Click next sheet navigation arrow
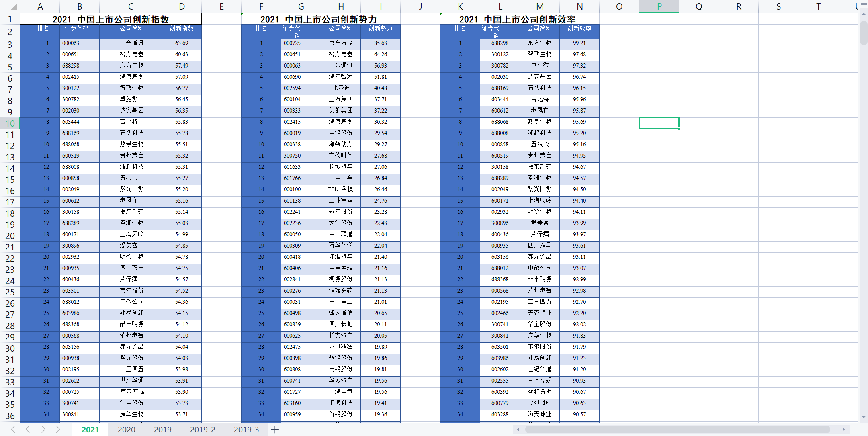Screen dimensions: 868x436 coord(43,429)
